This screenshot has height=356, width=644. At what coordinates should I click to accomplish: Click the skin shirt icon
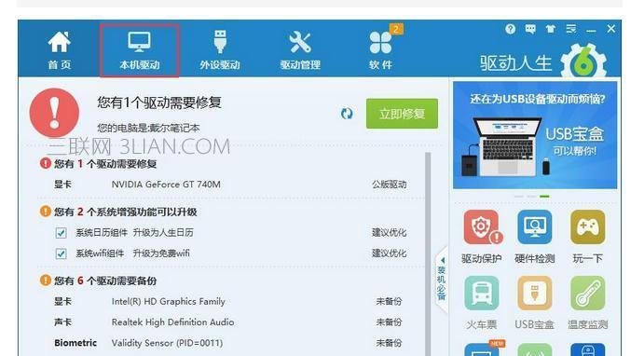[551, 29]
